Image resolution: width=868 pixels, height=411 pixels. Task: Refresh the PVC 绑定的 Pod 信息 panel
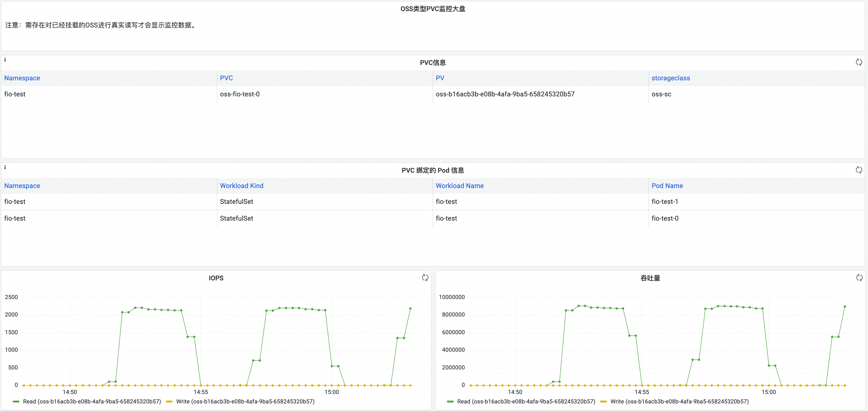[x=859, y=170]
